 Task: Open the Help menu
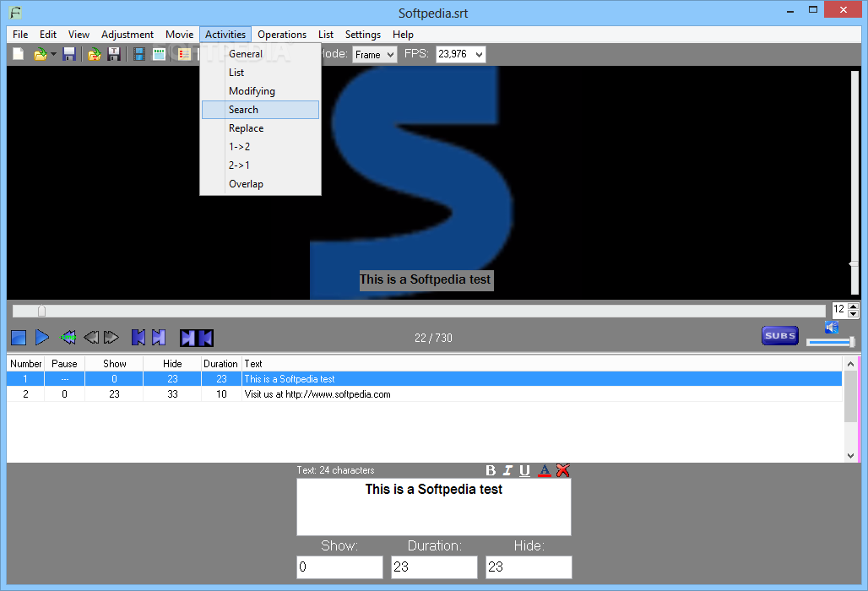click(x=403, y=35)
